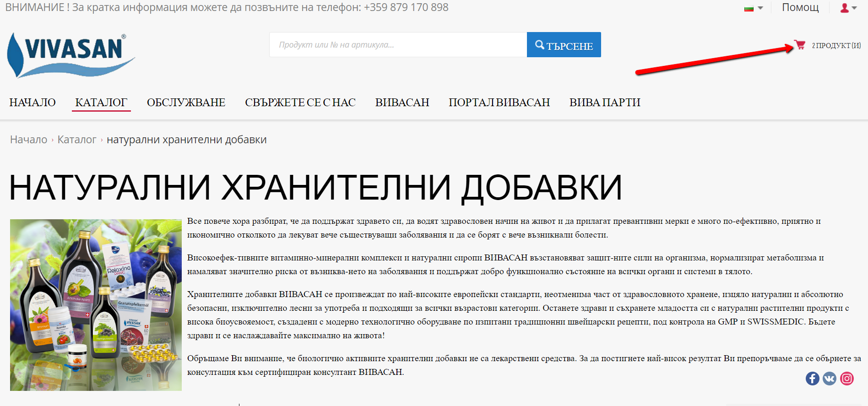Image resolution: width=868 pixels, height=406 pixels.
Task: Open the VK social icon
Action: click(x=830, y=379)
